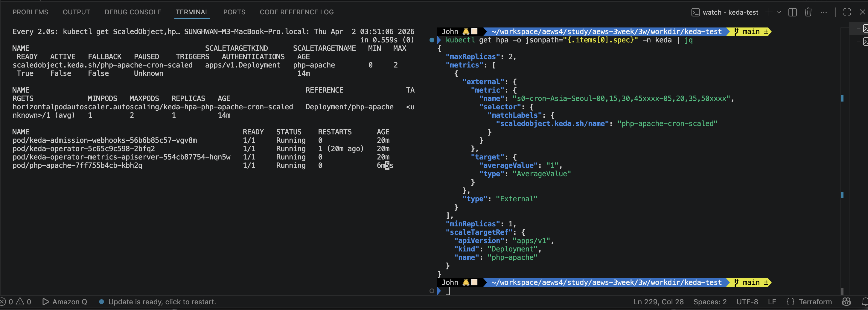This screenshot has width=868, height=310.
Task: Click 'scaledobject.keda.sh/php-apache-cron-scaled' in watch output
Action: click(102, 65)
